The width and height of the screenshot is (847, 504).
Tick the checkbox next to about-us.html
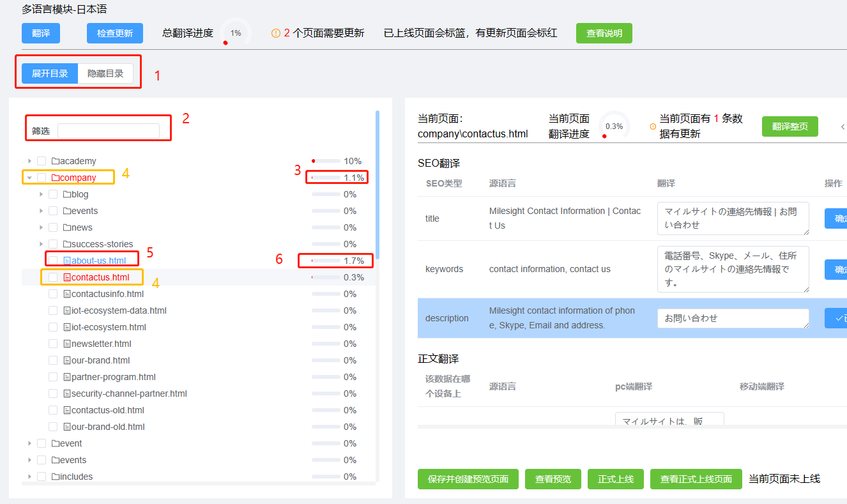53,261
